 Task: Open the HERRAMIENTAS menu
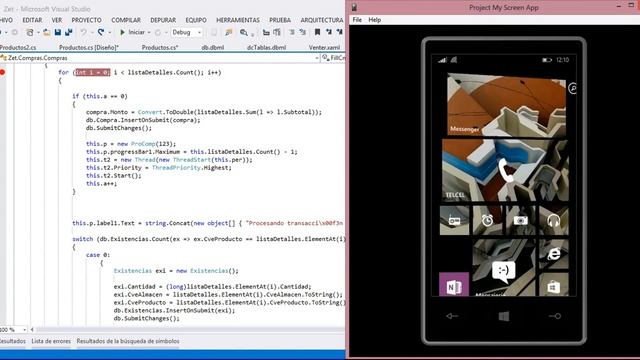238,20
